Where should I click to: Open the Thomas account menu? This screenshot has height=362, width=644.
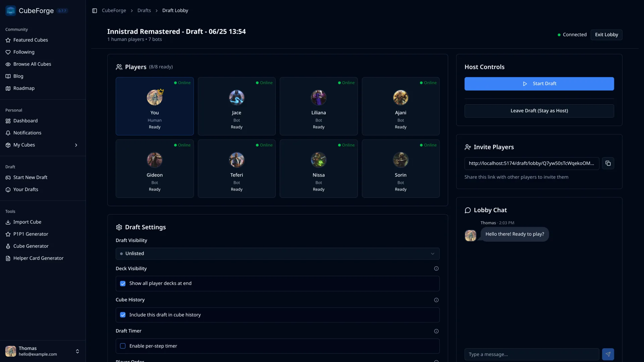click(x=43, y=351)
